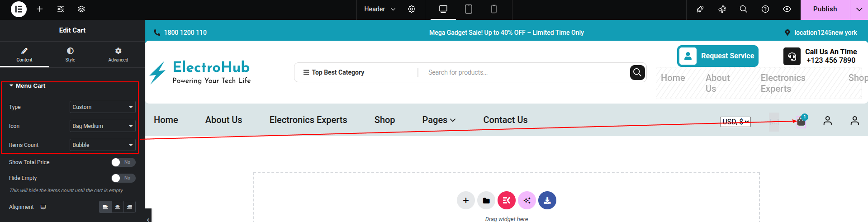Switch to mobile responsive view

[494, 9]
